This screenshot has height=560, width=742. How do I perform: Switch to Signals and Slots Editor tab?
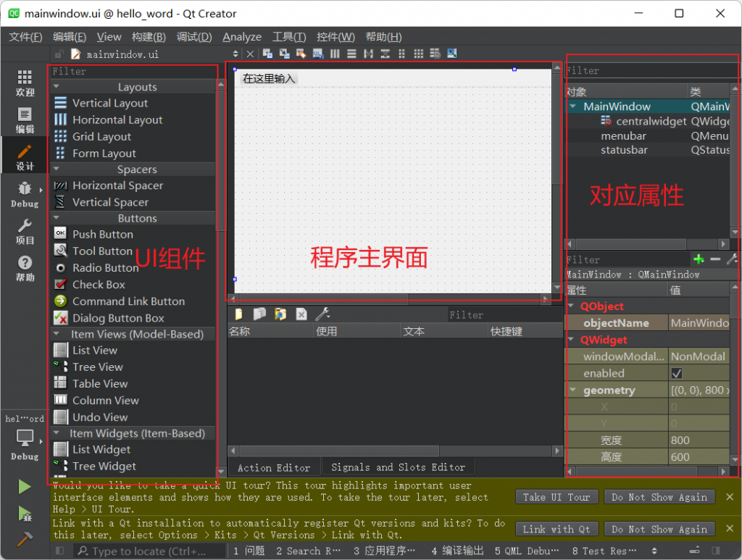click(398, 467)
